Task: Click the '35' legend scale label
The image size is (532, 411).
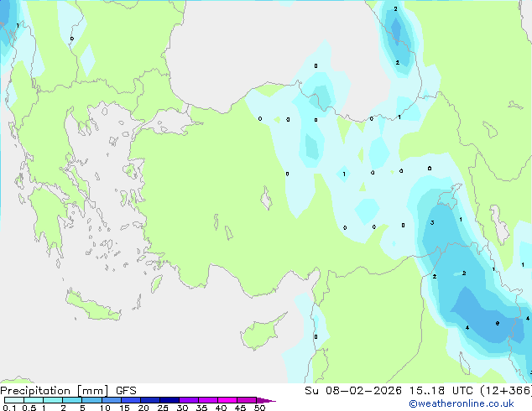Action: pos(201,408)
